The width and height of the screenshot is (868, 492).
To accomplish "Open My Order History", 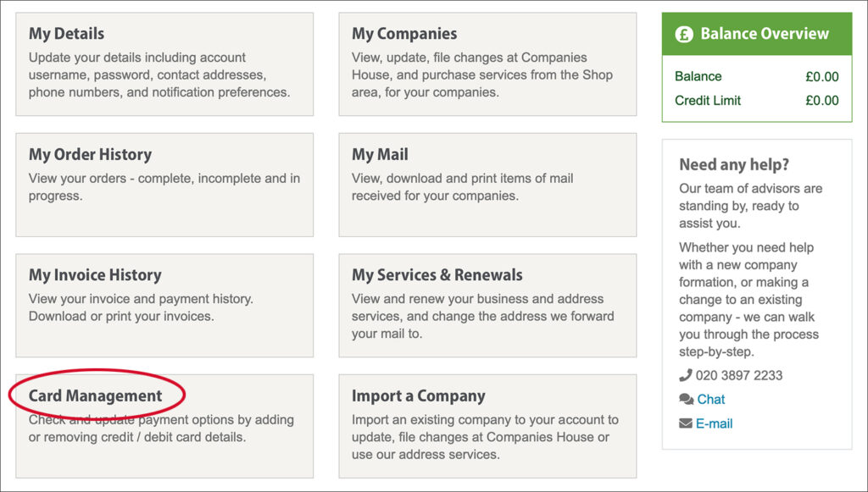I will pyautogui.click(x=164, y=185).
